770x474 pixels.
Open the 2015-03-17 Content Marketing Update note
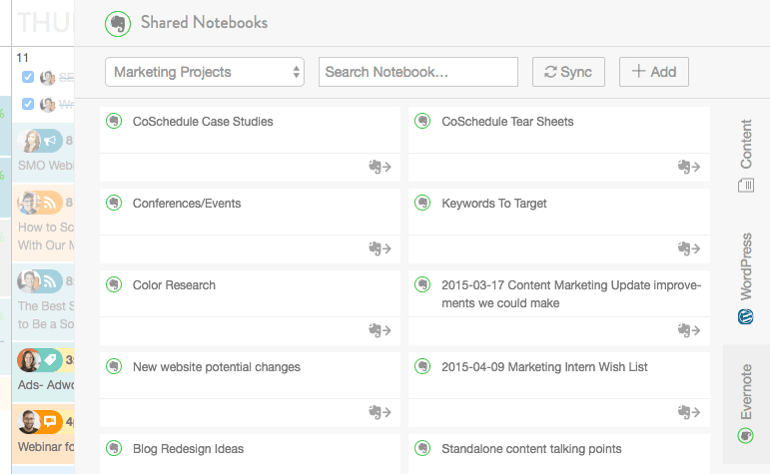tap(571, 294)
